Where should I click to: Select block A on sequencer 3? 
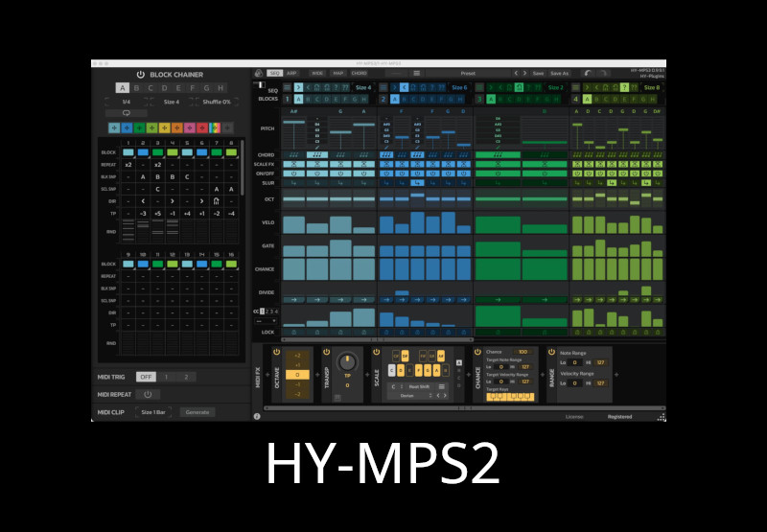point(491,100)
